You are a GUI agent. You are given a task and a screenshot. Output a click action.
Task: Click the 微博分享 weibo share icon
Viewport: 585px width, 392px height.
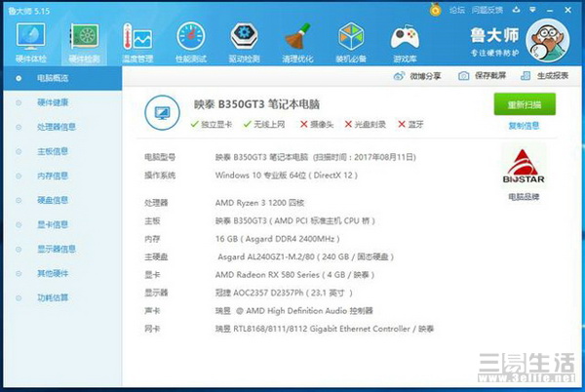(399, 76)
